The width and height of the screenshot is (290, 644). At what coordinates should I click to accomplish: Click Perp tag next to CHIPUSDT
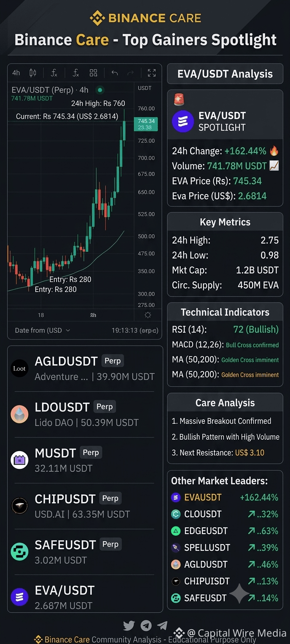pos(110,498)
